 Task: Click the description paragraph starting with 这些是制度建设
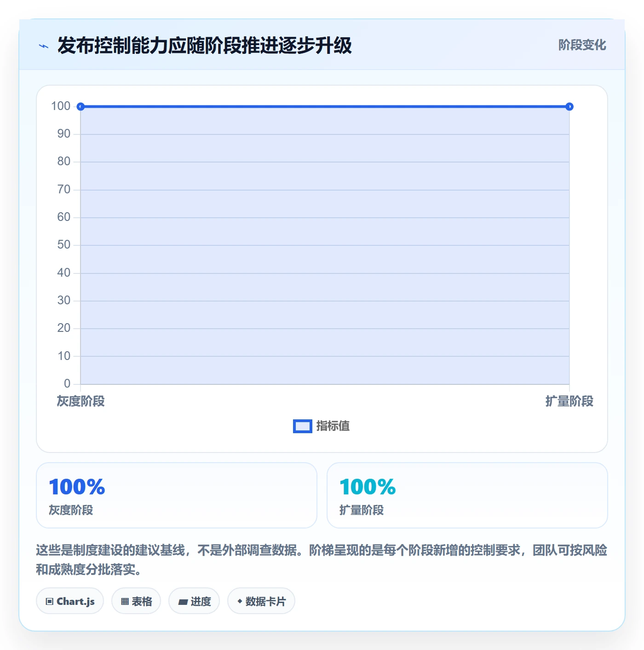[x=322, y=560]
